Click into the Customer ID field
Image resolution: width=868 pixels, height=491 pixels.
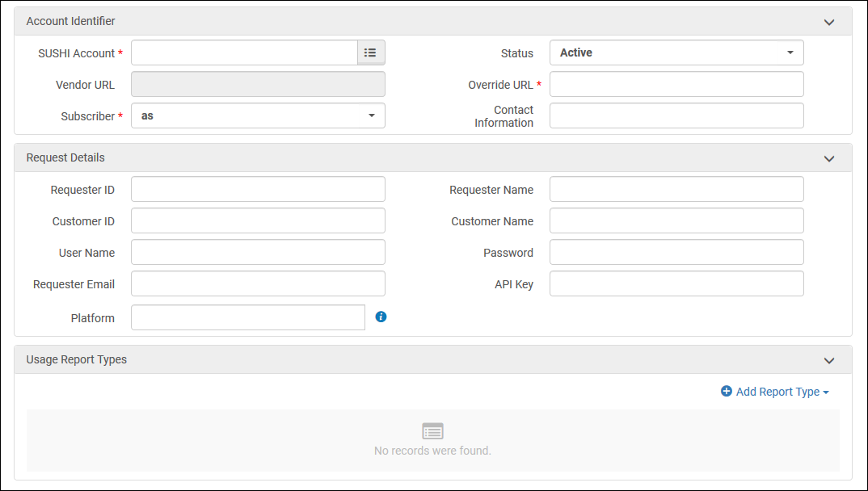pyautogui.click(x=257, y=220)
